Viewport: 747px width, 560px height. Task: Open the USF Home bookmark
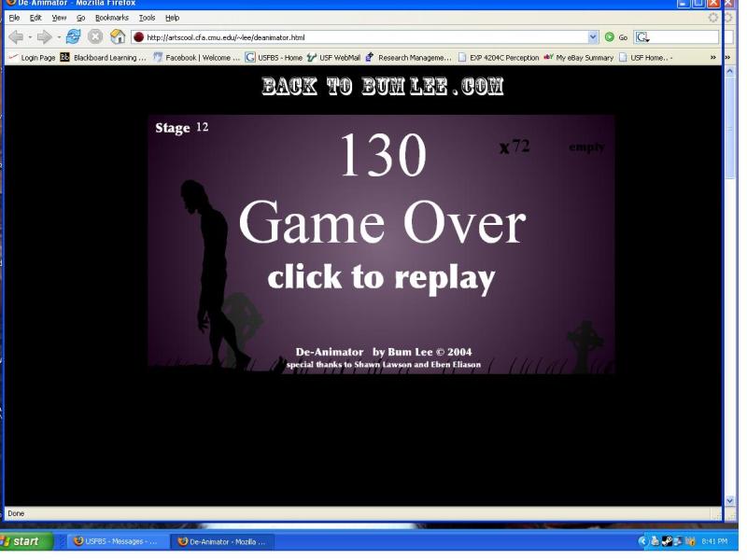coord(646,58)
